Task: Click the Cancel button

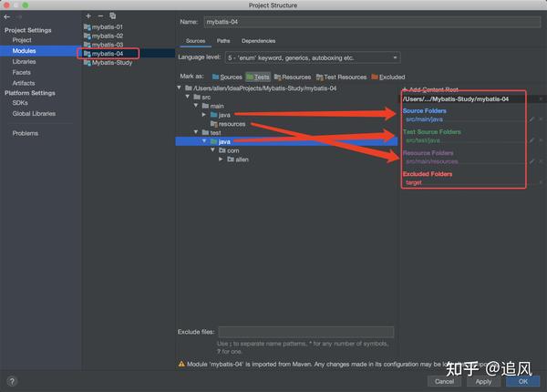Action: [444, 381]
